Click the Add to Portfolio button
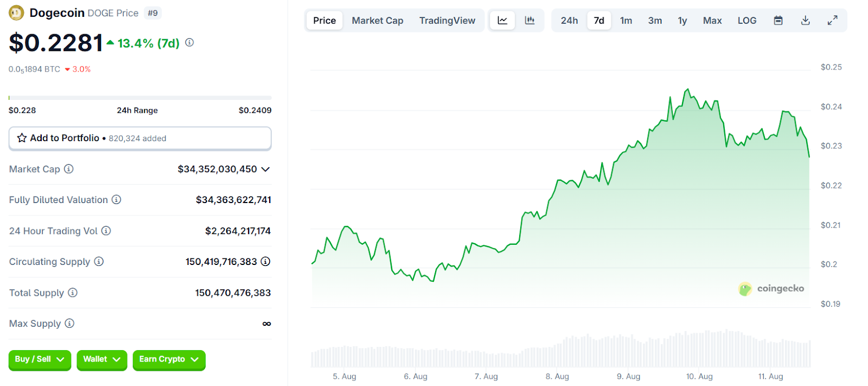This screenshot has width=868, height=386. (140, 138)
